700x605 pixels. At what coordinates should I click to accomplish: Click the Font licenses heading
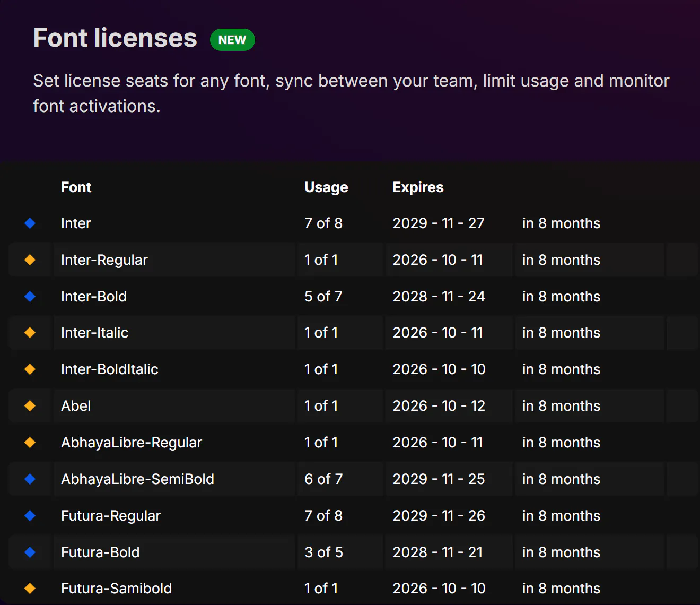pyautogui.click(x=115, y=38)
